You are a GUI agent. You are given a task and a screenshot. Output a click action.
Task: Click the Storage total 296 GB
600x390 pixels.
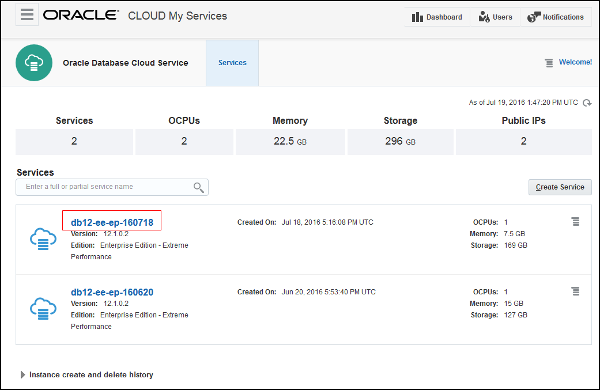click(x=400, y=141)
